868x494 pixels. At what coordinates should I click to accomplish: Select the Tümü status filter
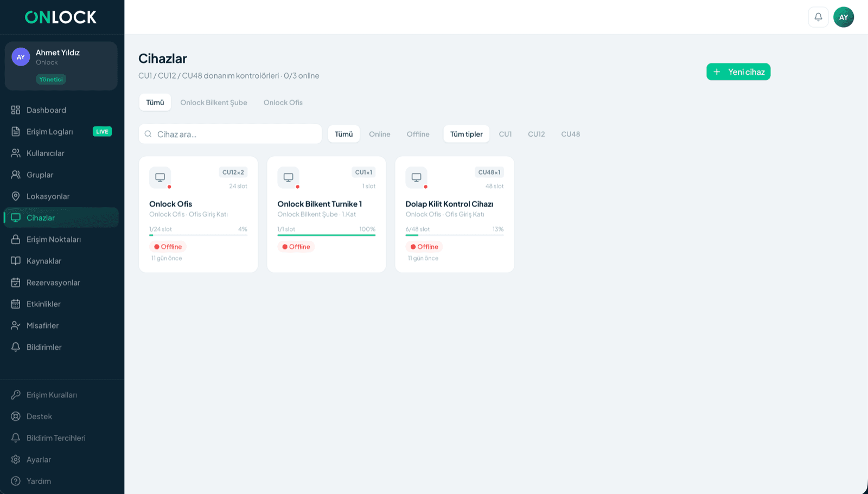click(x=344, y=134)
